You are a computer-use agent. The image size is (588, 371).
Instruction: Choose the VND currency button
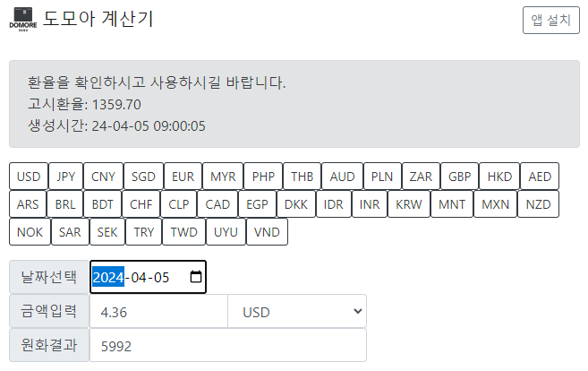pyautogui.click(x=267, y=232)
